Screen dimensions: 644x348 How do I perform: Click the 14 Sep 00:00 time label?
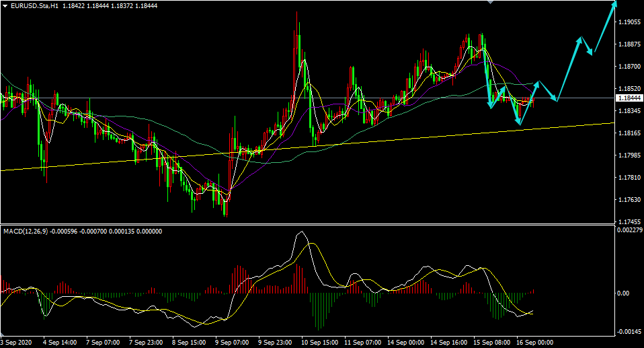[406, 342]
